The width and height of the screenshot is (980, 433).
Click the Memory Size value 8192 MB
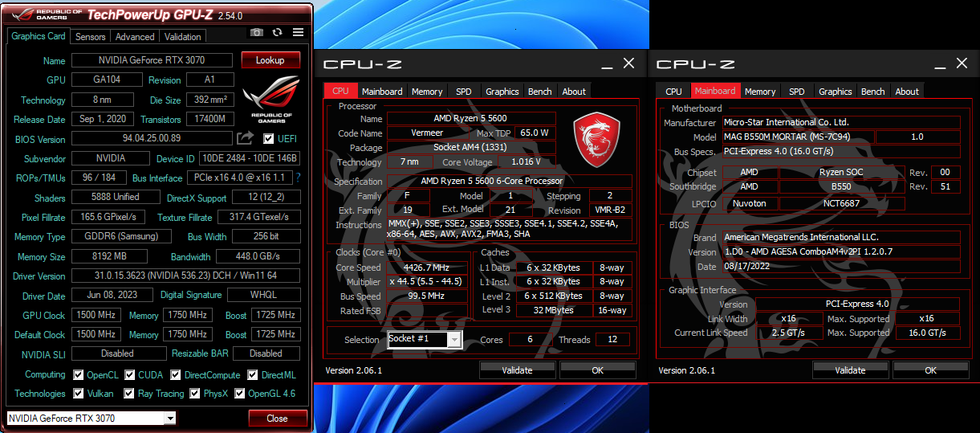(x=109, y=256)
